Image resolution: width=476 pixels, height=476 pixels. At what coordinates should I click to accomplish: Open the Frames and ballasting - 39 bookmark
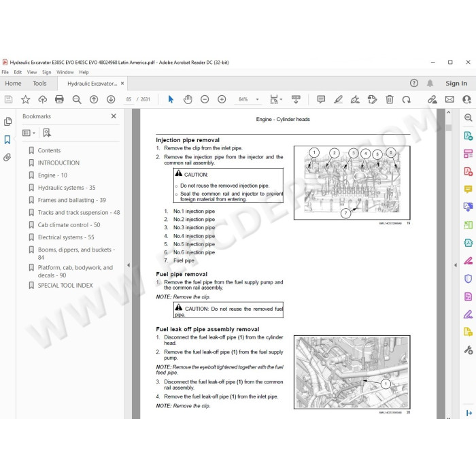pos(71,200)
